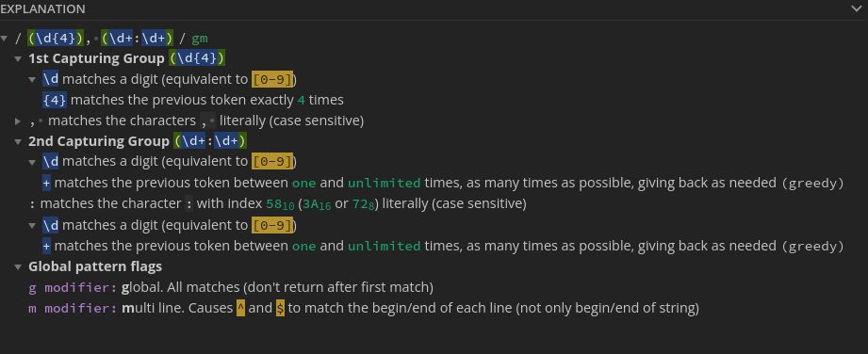Collapse the 2nd Capturing Group node

(x=18, y=141)
